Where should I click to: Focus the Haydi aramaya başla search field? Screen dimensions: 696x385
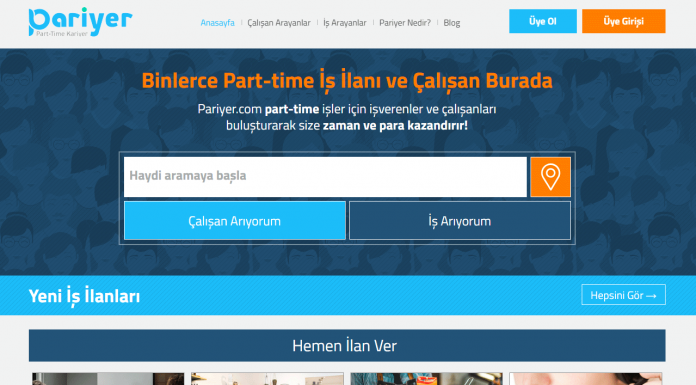pos(325,177)
